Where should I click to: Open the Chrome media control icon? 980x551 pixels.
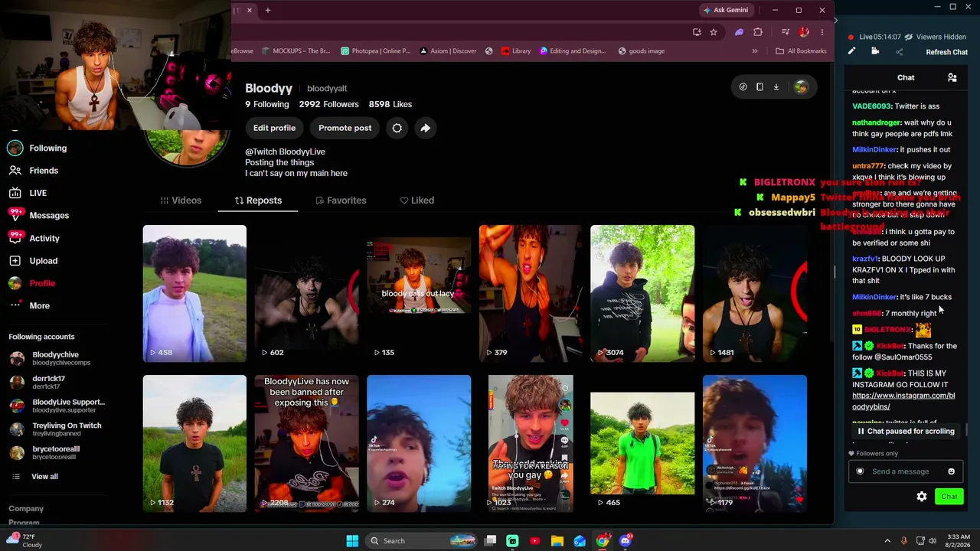(786, 32)
